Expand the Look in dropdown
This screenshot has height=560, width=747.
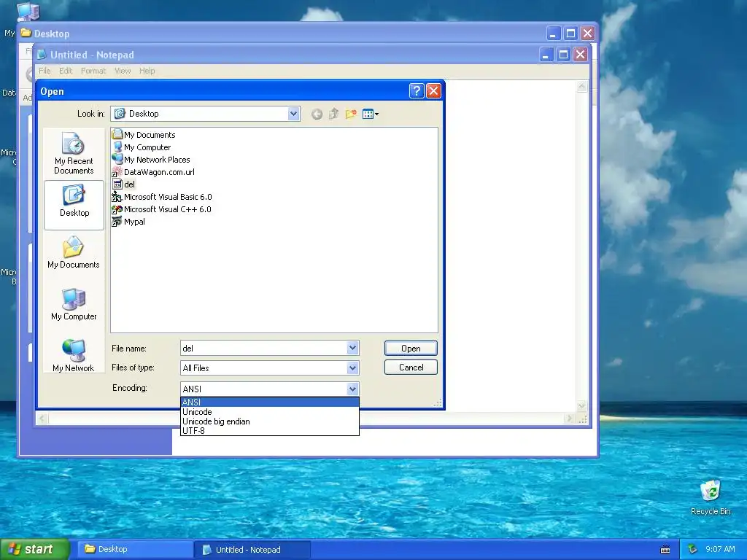pyautogui.click(x=293, y=114)
